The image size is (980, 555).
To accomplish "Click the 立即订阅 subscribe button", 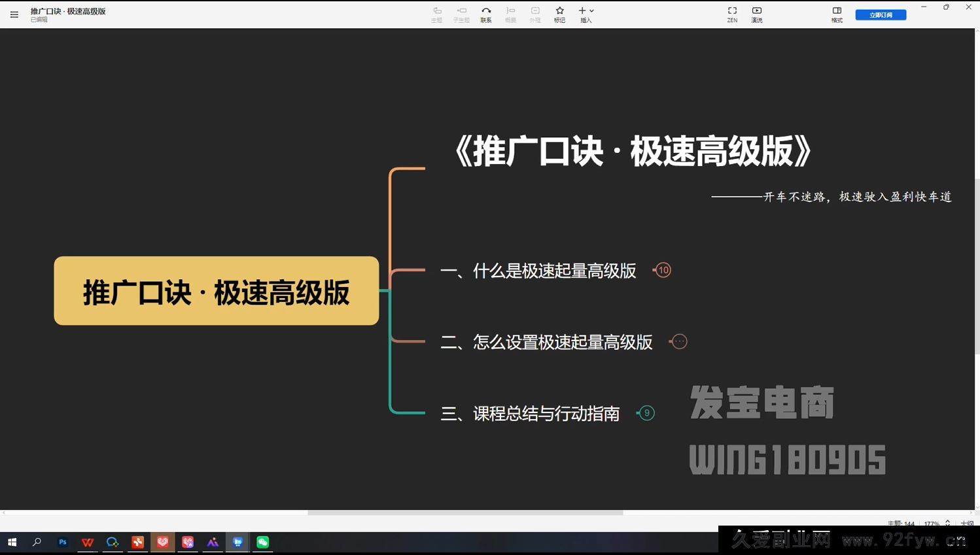I will coord(880,14).
